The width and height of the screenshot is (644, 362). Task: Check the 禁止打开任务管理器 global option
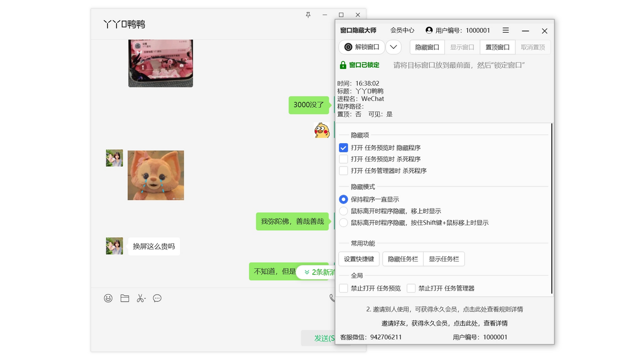[410, 288]
